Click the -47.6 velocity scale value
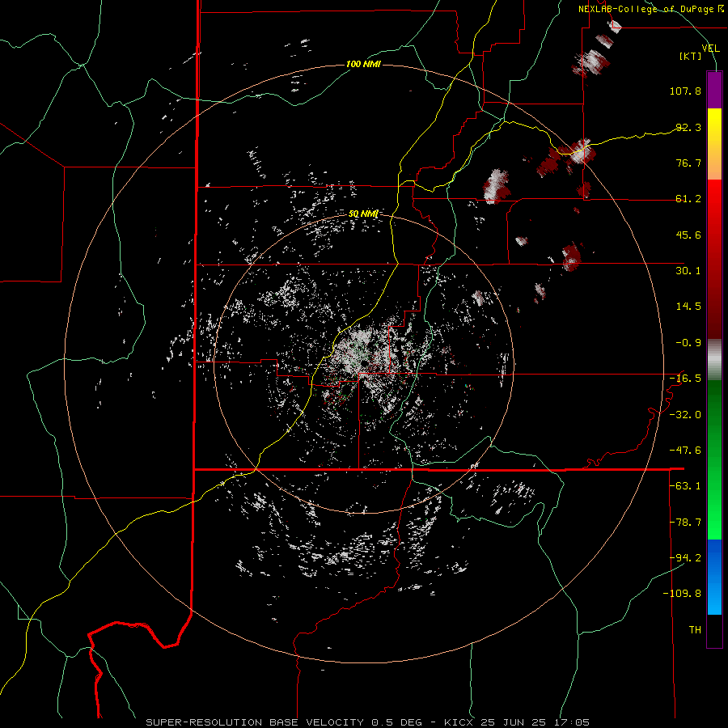The image size is (728, 728). point(685,451)
